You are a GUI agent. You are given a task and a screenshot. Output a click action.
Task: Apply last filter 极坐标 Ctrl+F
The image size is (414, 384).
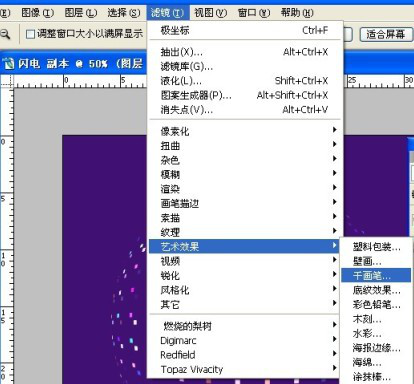(245, 30)
